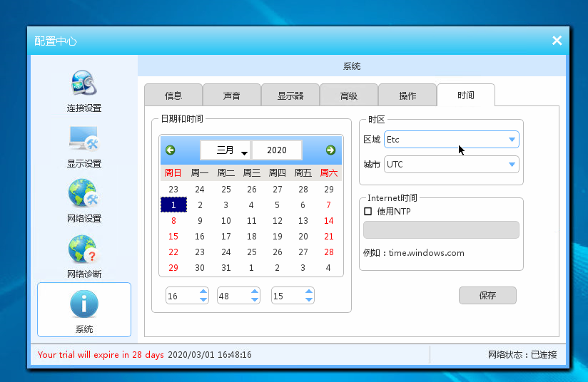Decrease the minutes value with down arrow
Viewport: 588px width, 382px height.
pos(255,299)
